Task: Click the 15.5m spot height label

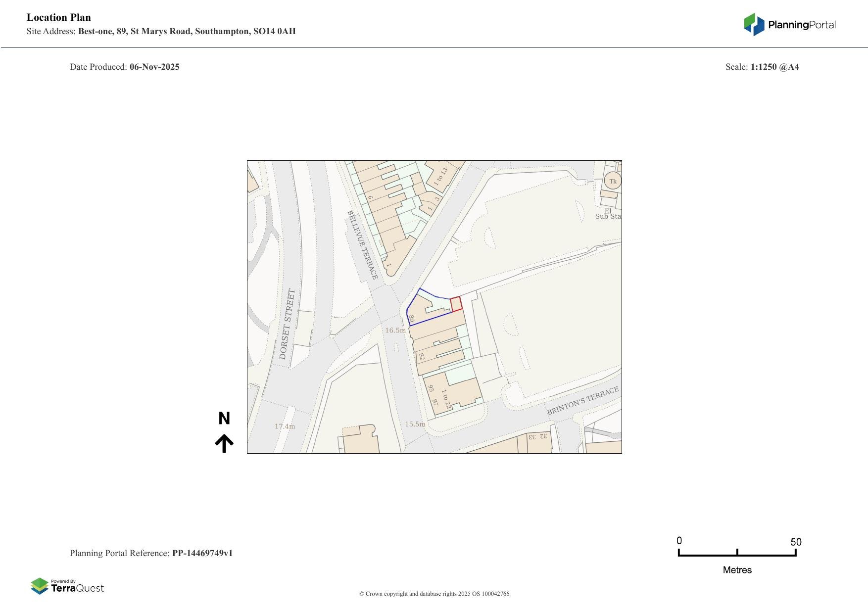Action: [x=415, y=424]
